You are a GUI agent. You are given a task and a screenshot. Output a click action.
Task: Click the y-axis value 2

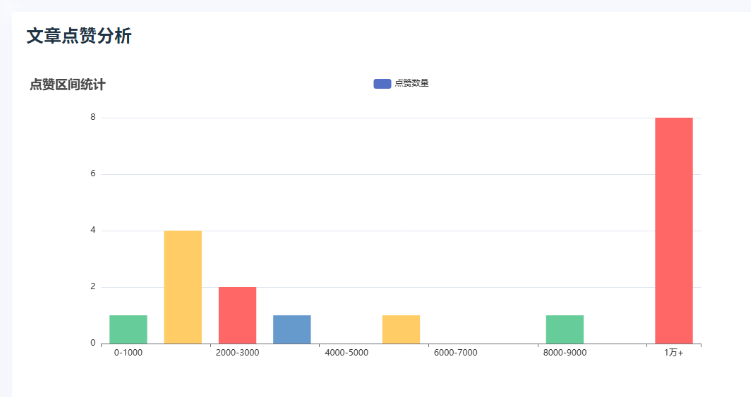[93, 287]
